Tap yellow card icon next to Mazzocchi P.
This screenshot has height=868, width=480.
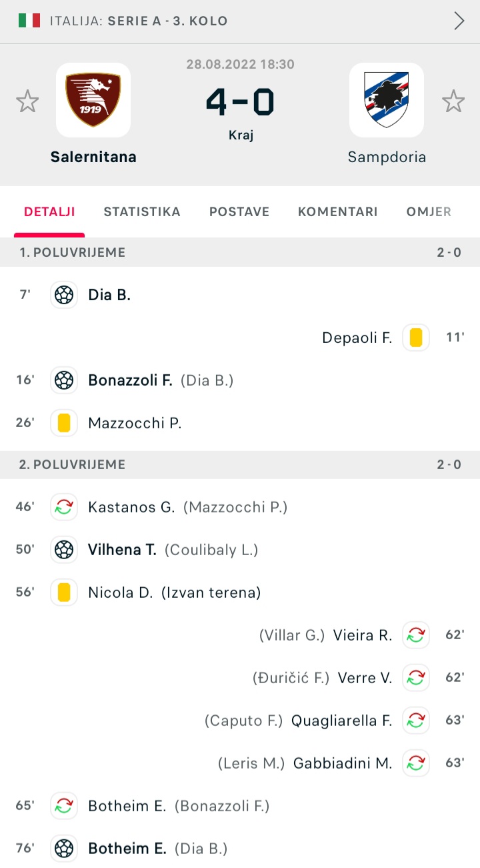click(x=64, y=423)
